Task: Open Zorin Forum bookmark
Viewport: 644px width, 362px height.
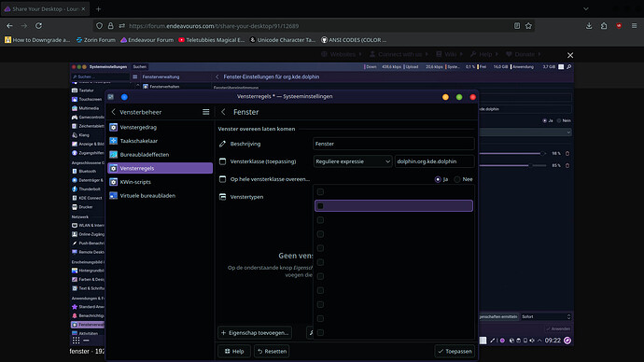Action: (x=96, y=40)
